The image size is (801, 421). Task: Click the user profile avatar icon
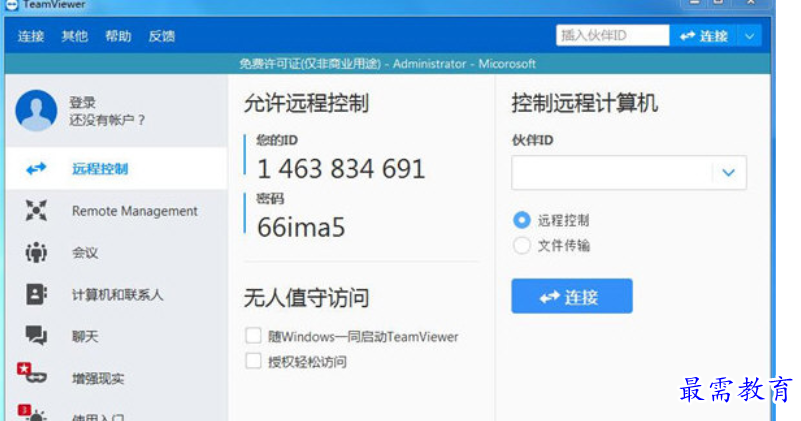tap(36, 110)
